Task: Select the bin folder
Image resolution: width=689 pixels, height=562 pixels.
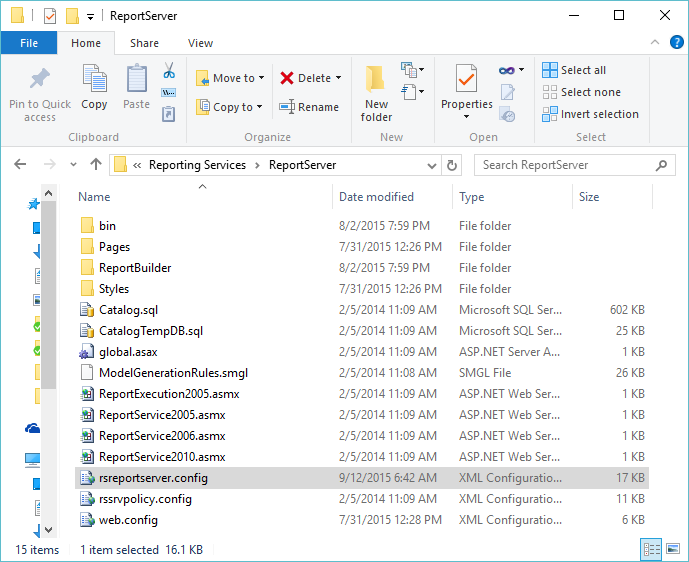Action: coord(362,225)
